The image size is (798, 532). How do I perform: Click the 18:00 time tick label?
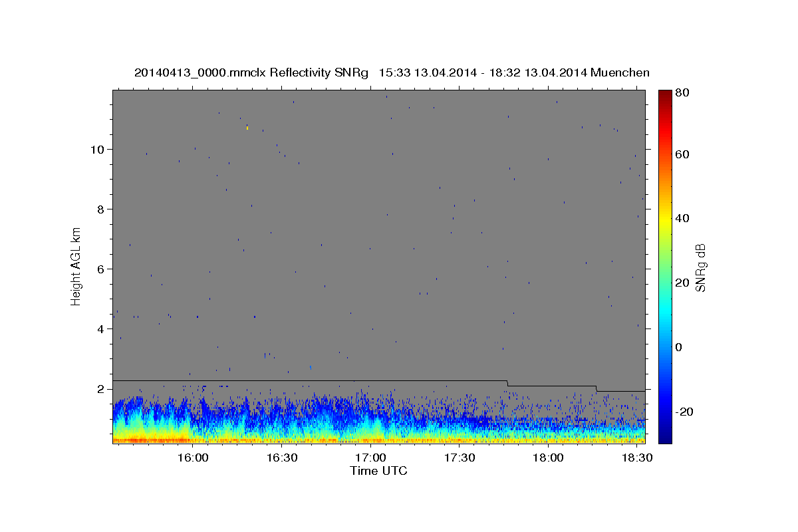pyautogui.click(x=548, y=458)
